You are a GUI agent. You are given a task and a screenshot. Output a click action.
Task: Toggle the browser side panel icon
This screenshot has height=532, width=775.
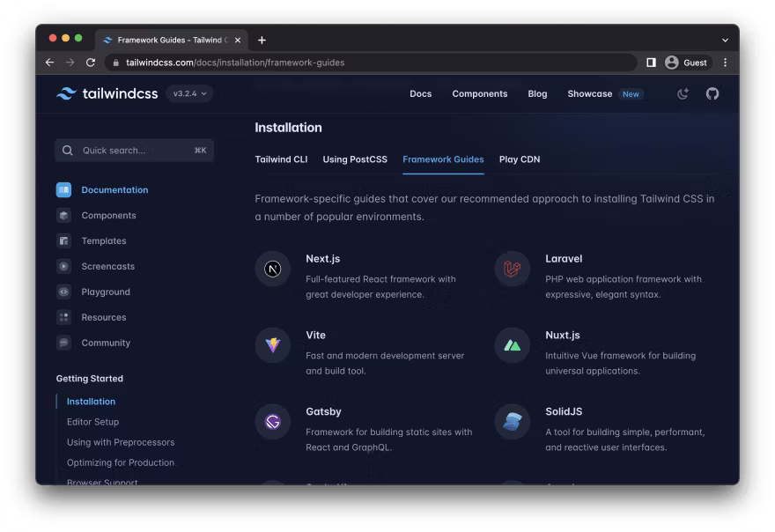[x=651, y=63]
